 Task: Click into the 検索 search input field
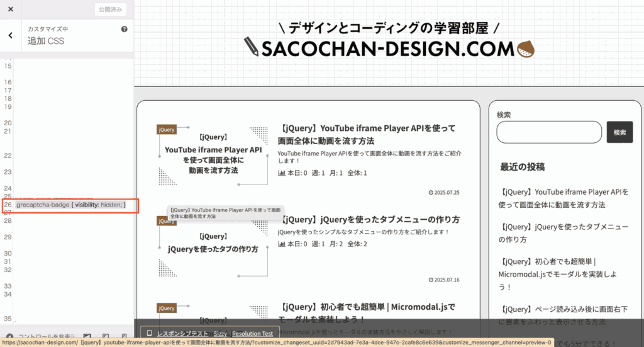549,132
